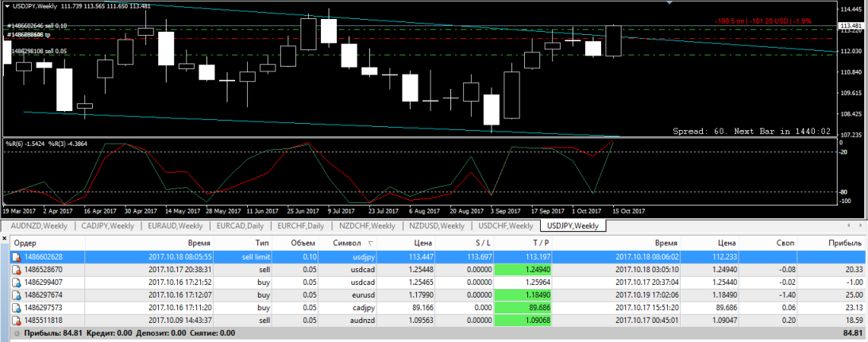
Task: Click the balance summary icon beside Прибыль
Action: point(17,333)
